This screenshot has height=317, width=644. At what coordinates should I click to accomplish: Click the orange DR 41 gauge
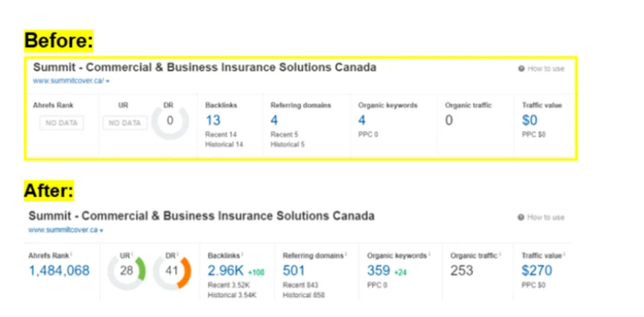point(172,271)
